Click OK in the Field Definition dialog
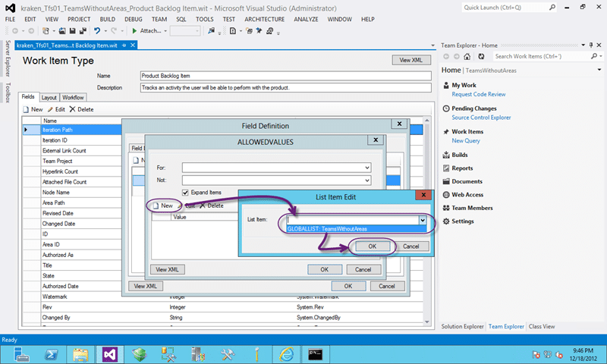Viewport: 607px width, 364px height. point(348,286)
